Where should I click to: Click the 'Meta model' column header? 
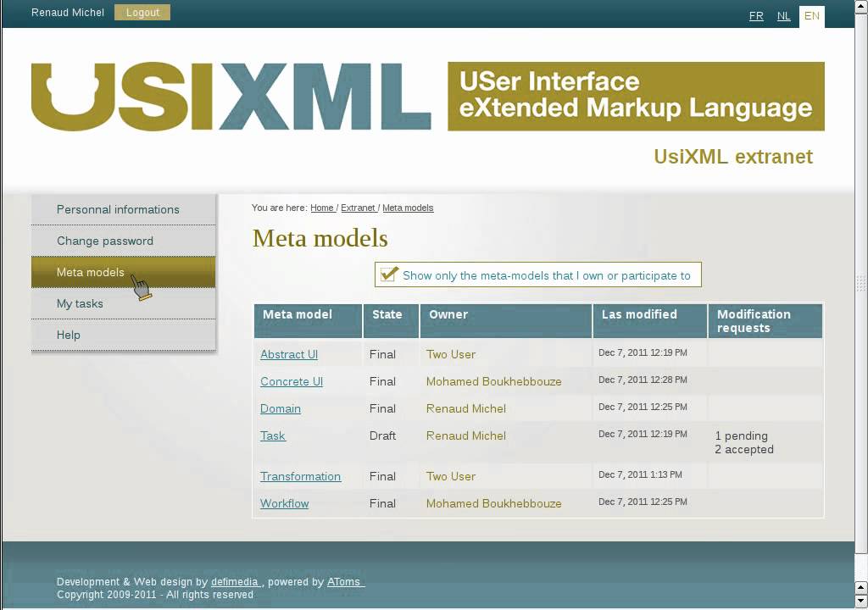coord(308,320)
